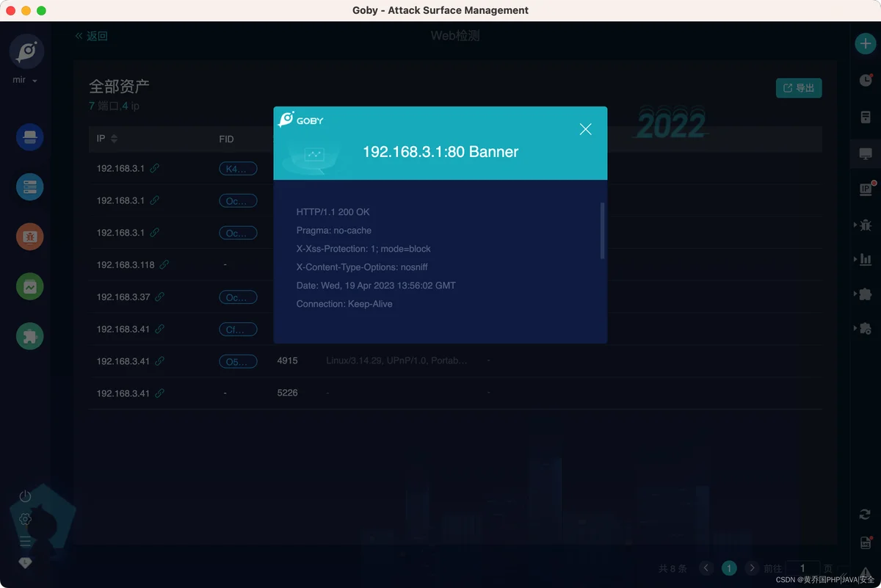Viewport: 881px width, 588px height.
Task: Expand the bar chart section in right sidebar
Action: click(x=864, y=259)
